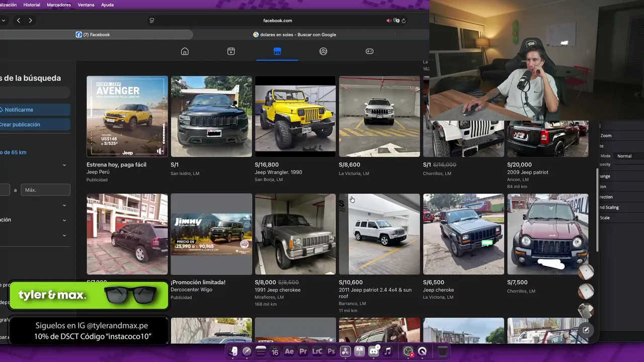
Task: Expand the filter section ending in 'ación'
Action: pos(64,220)
